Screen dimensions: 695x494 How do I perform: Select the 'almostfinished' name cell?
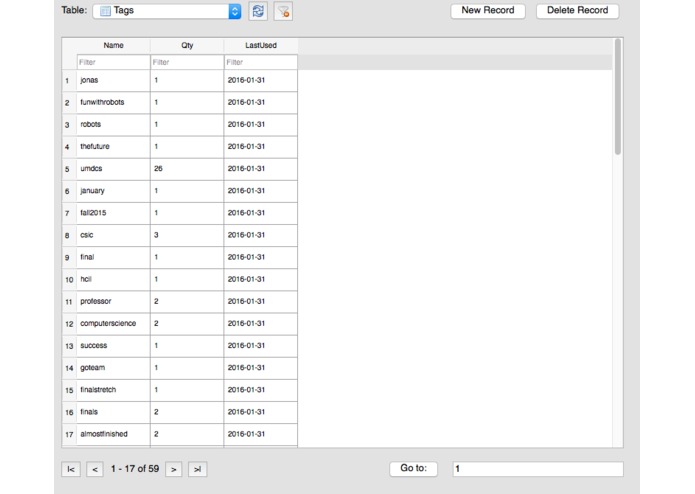(x=113, y=435)
